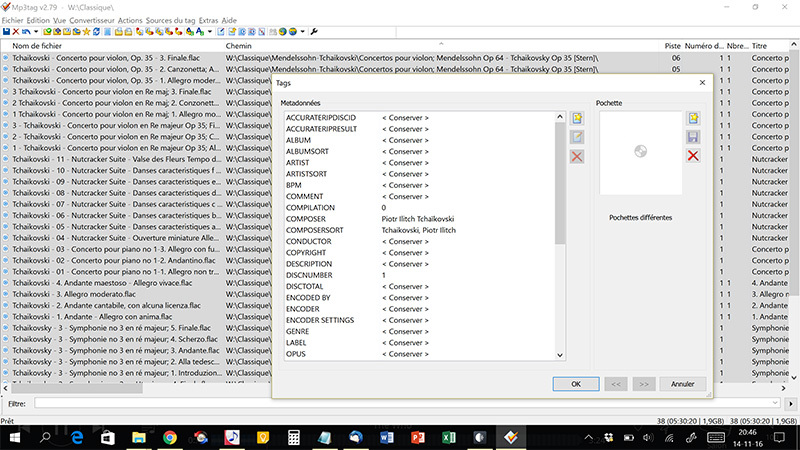
Task: Select the COMPOSER field row
Action: click(x=419, y=219)
